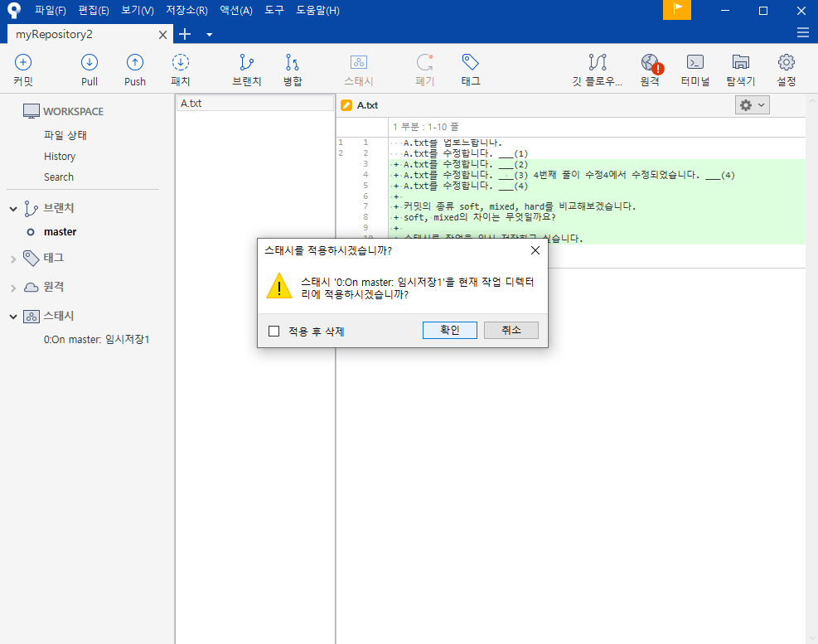
Task: Select the current master branch marker circle
Action: pyautogui.click(x=31, y=232)
